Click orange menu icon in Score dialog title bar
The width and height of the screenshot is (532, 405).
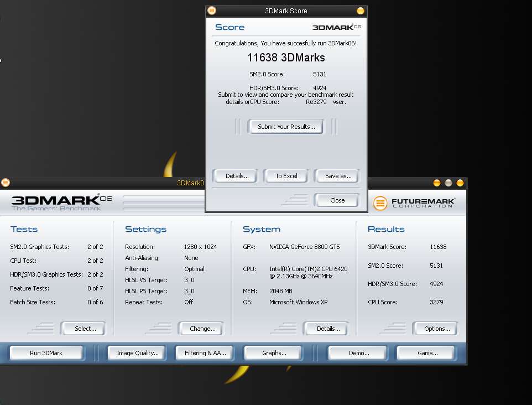(x=212, y=11)
